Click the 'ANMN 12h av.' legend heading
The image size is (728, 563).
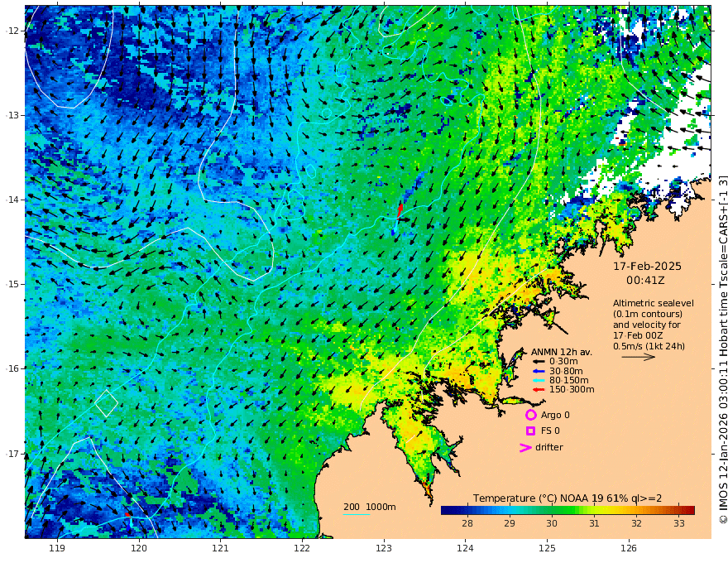tap(562, 352)
